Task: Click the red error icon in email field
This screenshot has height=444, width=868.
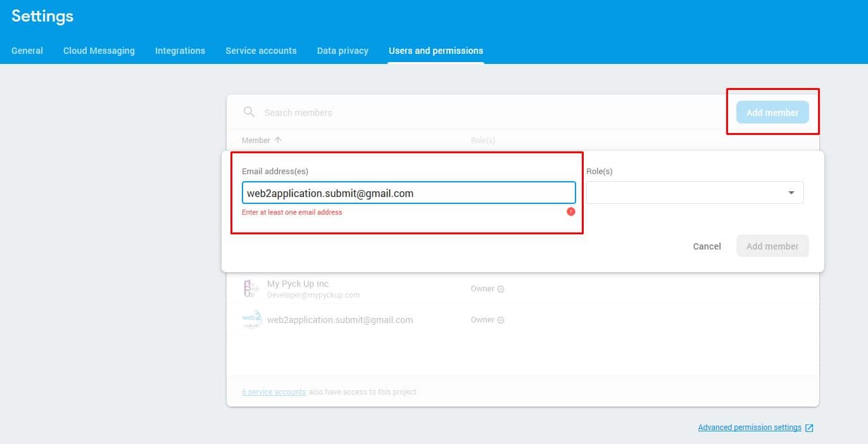Action: pos(570,212)
